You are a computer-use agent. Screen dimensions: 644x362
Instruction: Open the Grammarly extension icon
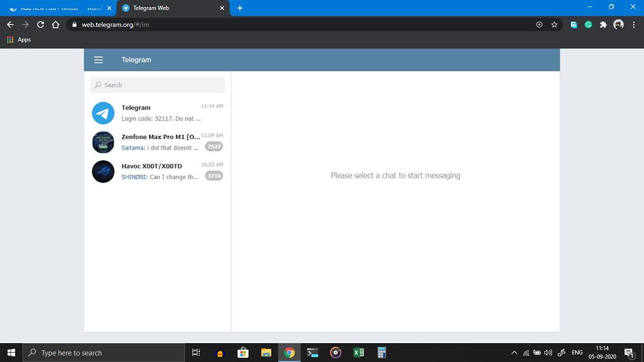[x=589, y=25]
